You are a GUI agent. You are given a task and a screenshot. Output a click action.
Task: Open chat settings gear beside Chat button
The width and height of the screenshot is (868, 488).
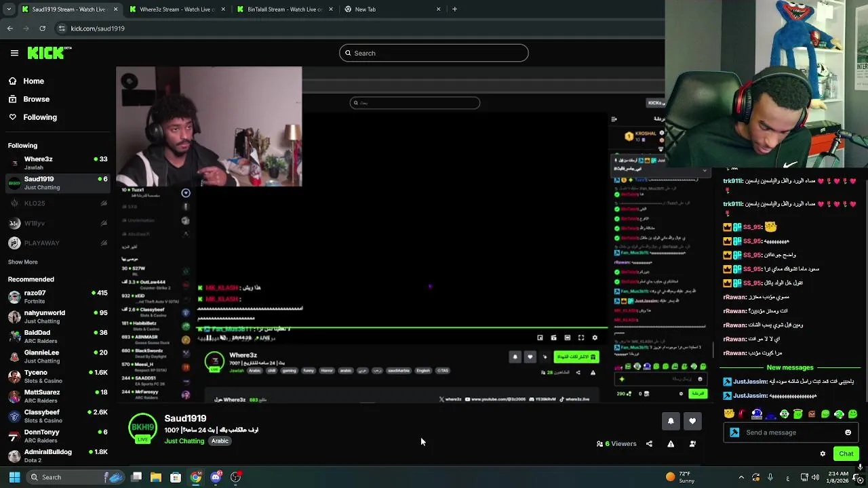[x=823, y=454]
